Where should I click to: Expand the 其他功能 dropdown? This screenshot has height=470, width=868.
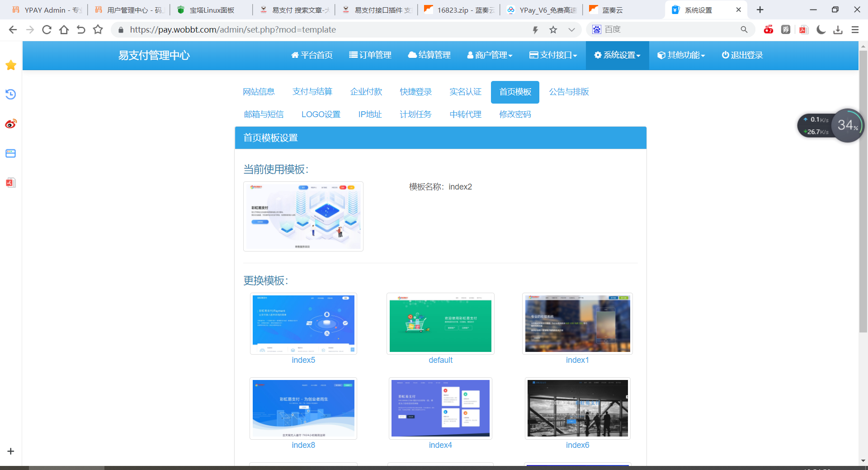click(681, 55)
